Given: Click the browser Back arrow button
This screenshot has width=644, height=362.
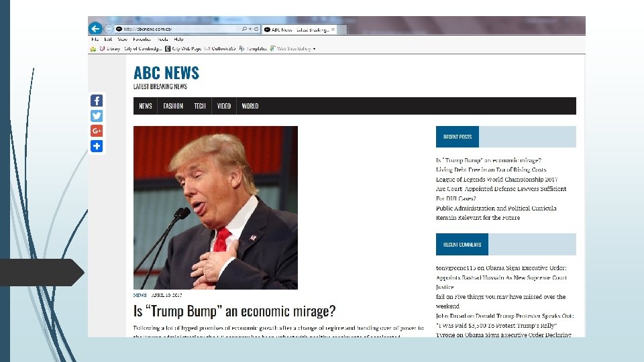Looking at the screenshot, I should (95, 28).
